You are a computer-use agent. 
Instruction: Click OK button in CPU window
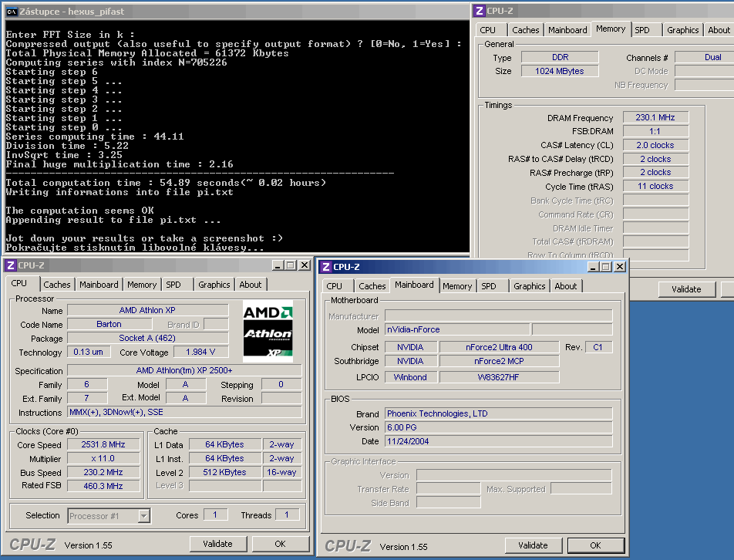point(281,544)
